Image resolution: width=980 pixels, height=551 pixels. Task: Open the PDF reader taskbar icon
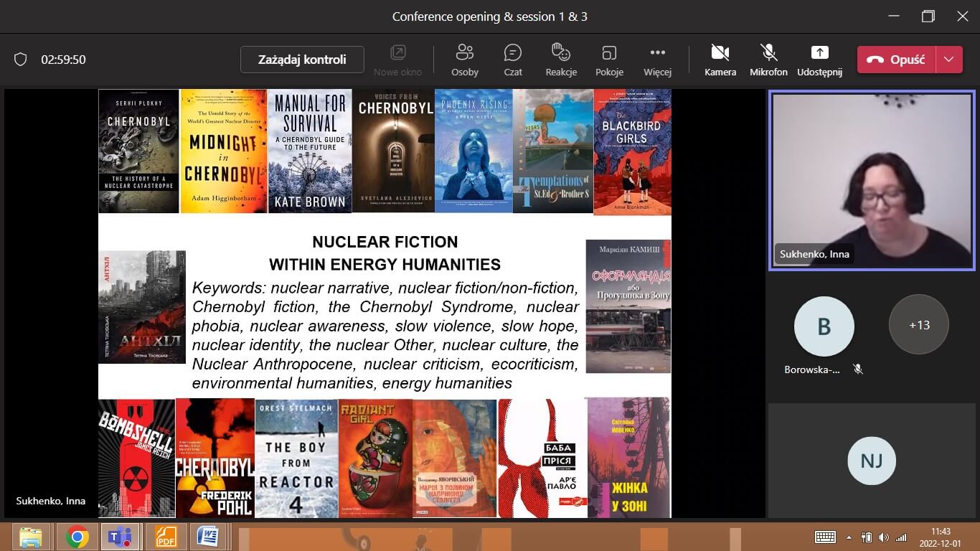166,537
